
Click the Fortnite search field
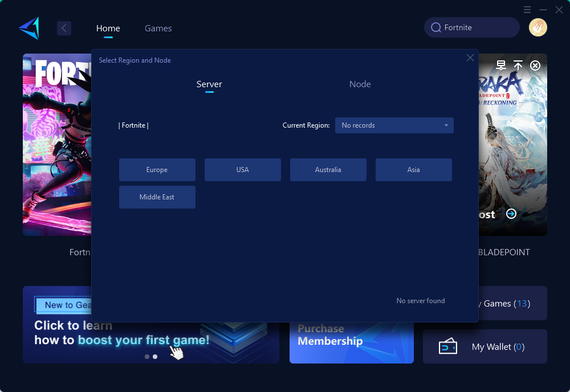tap(472, 27)
